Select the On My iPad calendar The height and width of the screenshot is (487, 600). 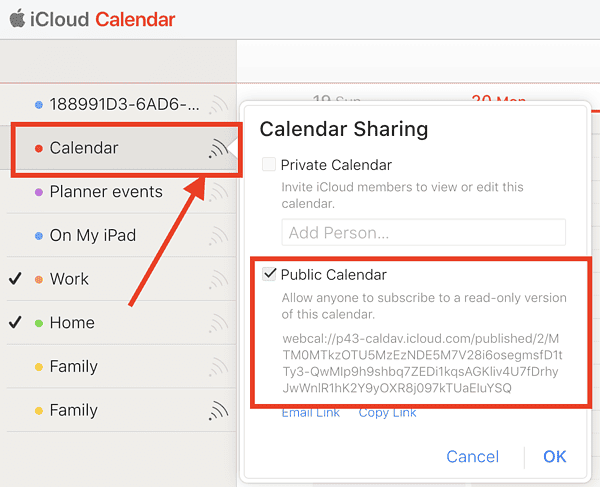[x=93, y=236]
